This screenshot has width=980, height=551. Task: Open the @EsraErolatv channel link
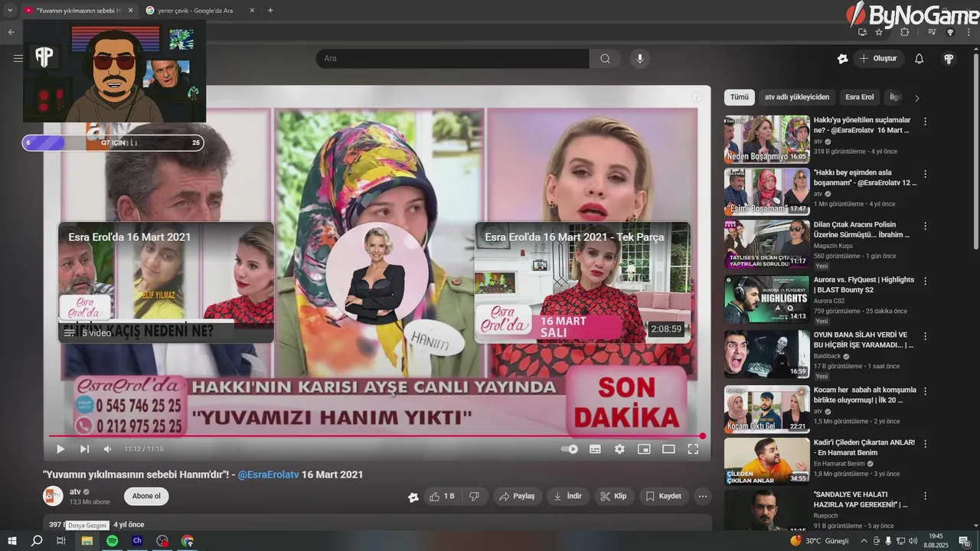[x=268, y=474]
